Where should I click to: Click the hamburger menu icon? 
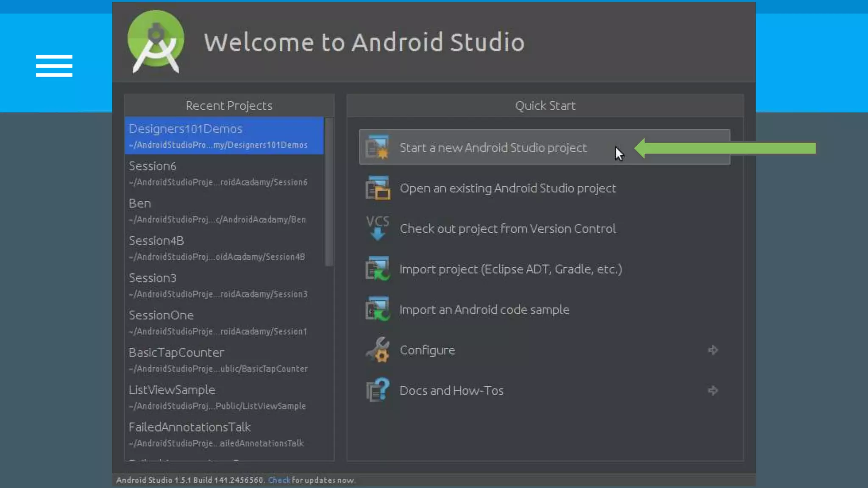pos(54,66)
